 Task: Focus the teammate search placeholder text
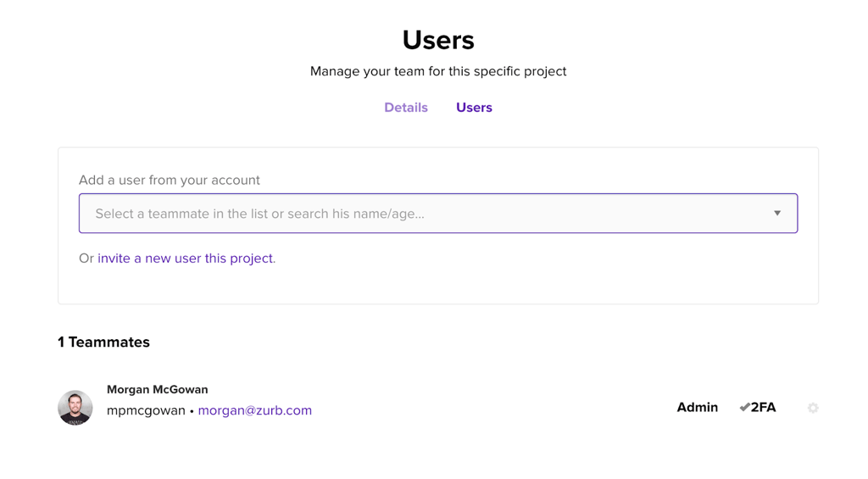259,214
